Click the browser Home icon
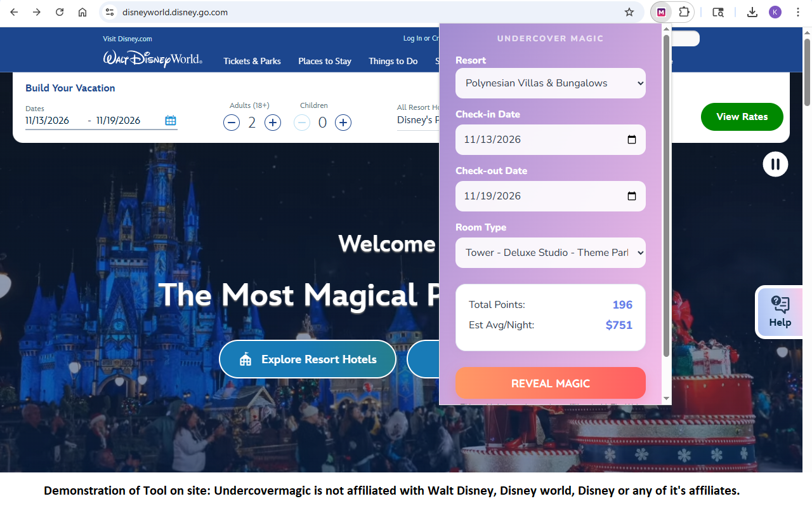 point(82,11)
